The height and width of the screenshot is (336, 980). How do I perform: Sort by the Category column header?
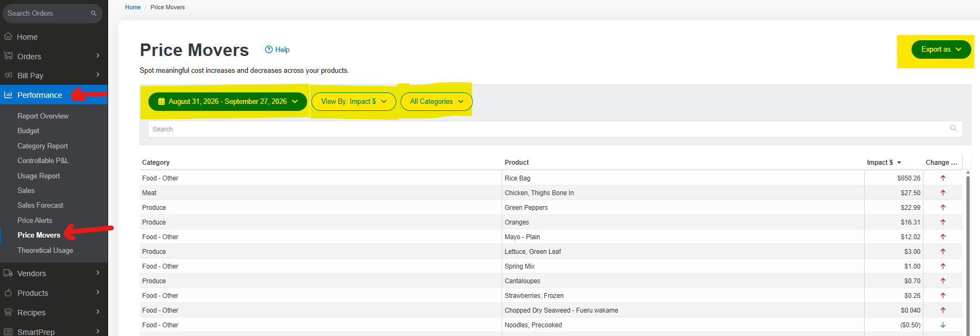(156, 162)
